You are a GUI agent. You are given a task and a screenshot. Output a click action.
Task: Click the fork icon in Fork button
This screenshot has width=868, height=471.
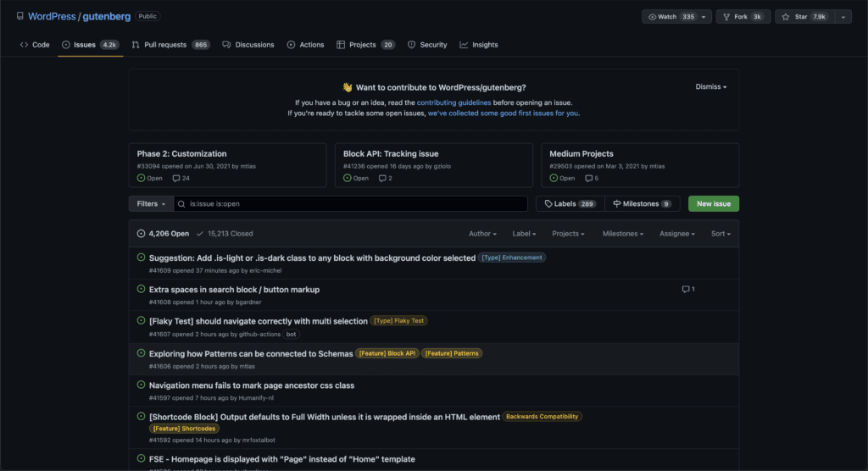click(x=726, y=17)
